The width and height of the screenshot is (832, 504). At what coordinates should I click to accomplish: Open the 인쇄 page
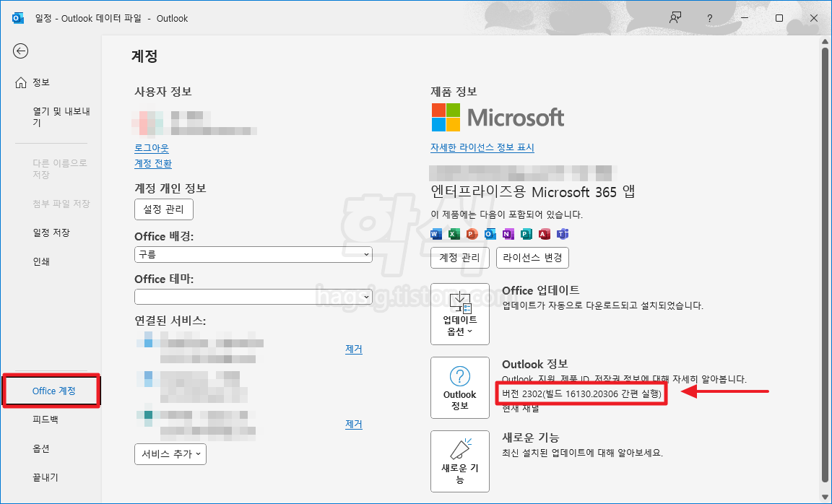[41, 261]
